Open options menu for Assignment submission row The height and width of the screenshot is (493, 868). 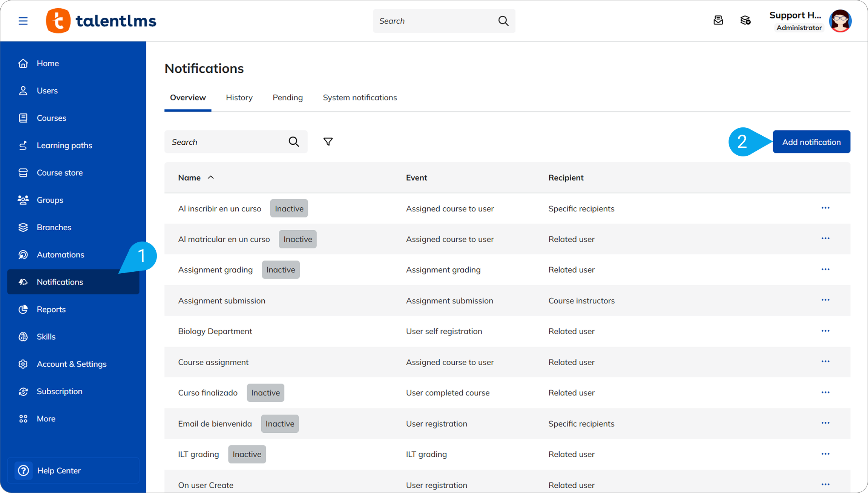tap(825, 300)
